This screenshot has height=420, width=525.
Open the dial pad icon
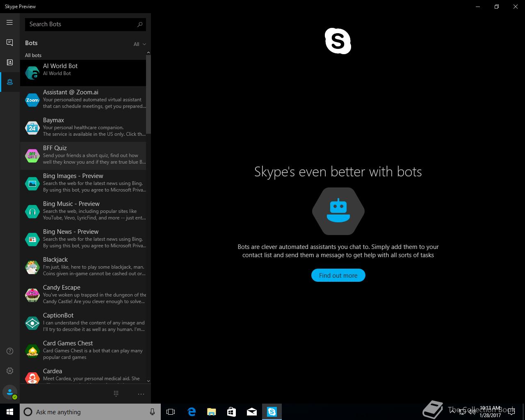(116, 394)
